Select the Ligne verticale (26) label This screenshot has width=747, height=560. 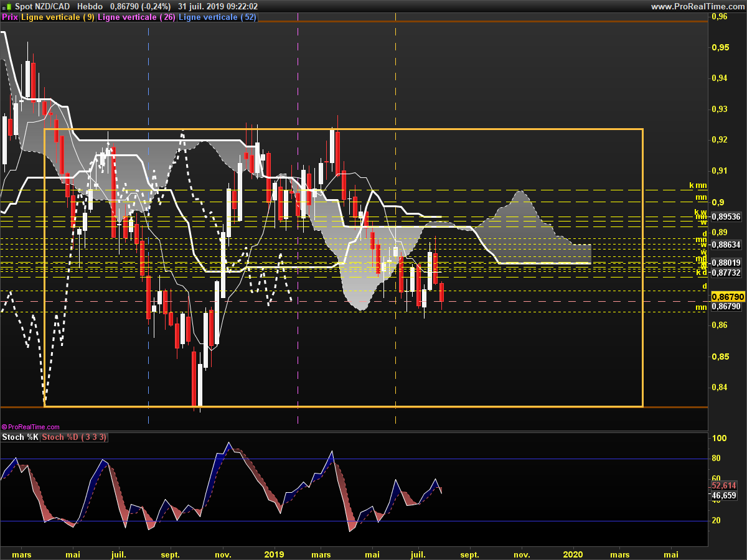(137, 17)
